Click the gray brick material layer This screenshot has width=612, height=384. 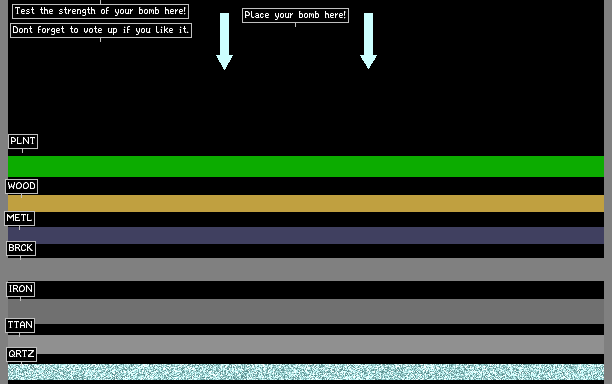point(306,269)
